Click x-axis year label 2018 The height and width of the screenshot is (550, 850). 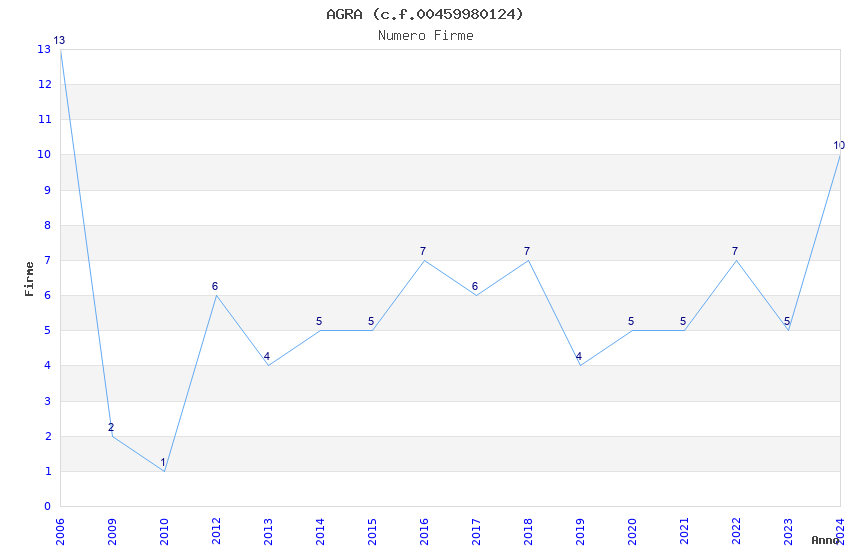(529, 532)
